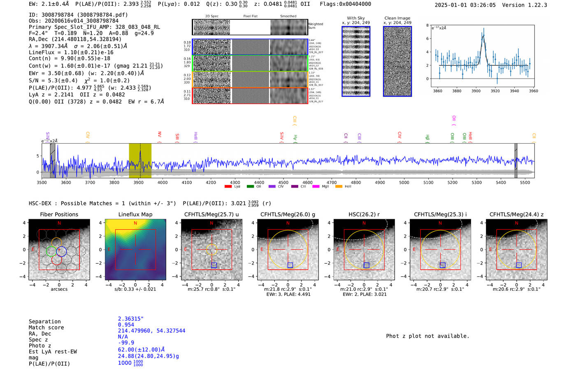Click the red Lyα legend swatch

(x=228, y=187)
